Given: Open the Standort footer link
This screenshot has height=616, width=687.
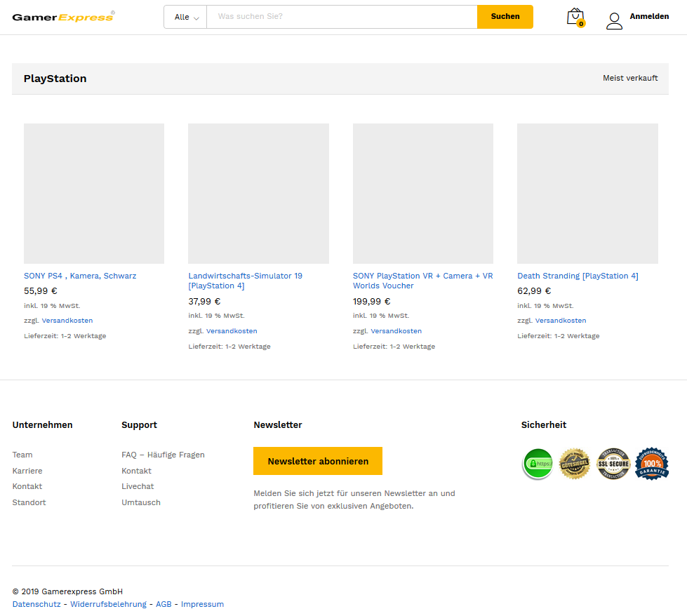Looking at the screenshot, I should coord(29,502).
